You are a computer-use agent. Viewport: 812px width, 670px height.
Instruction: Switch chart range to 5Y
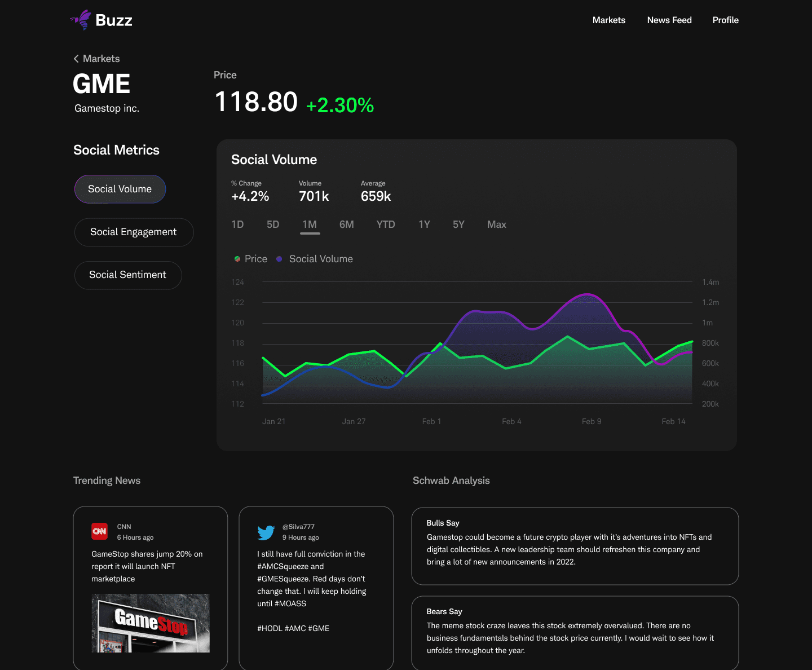click(x=458, y=224)
